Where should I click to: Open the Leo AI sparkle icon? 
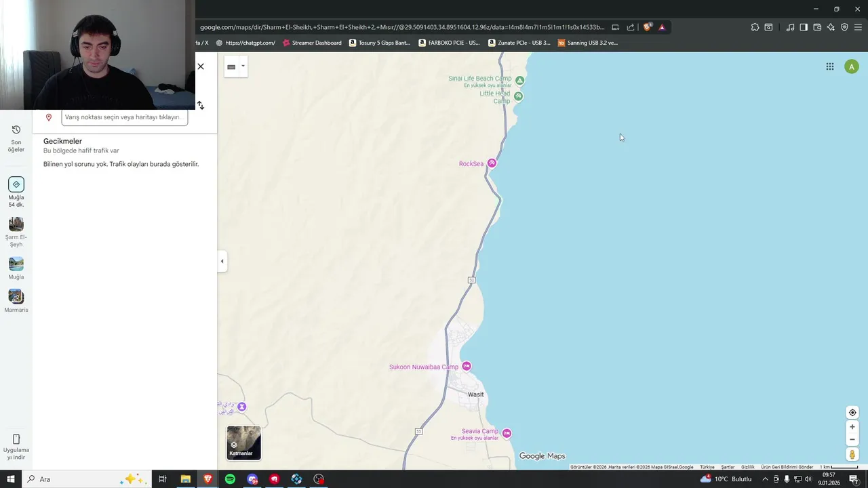click(831, 27)
